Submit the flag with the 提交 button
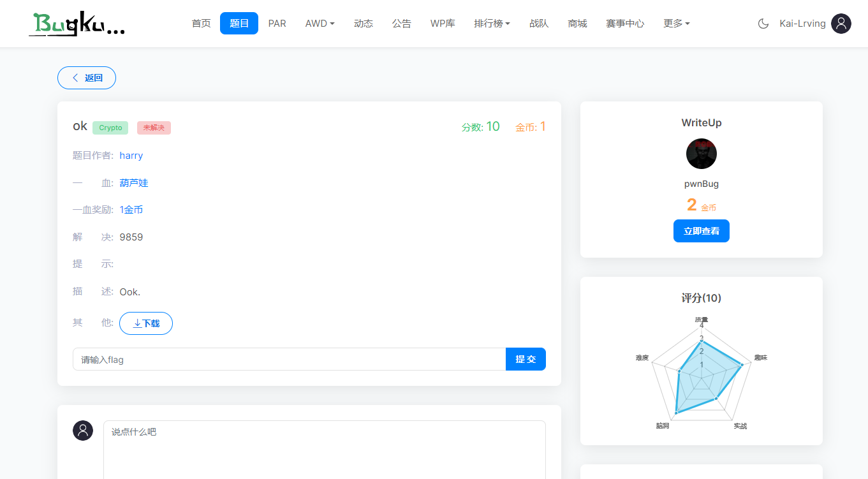Screen dimensions: 868x479 [526, 359]
